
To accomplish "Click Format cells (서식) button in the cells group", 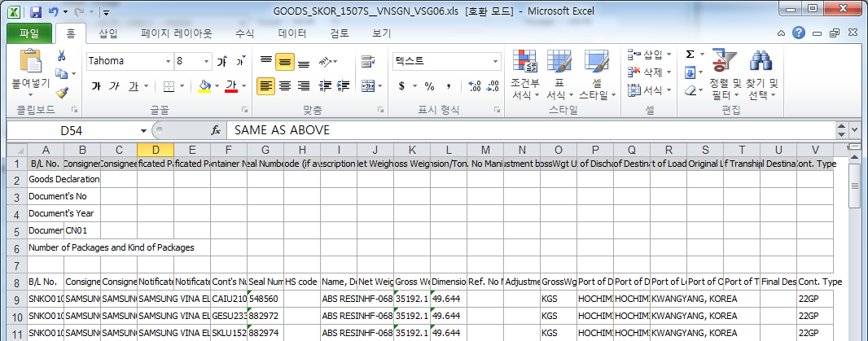I will pos(649,90).
